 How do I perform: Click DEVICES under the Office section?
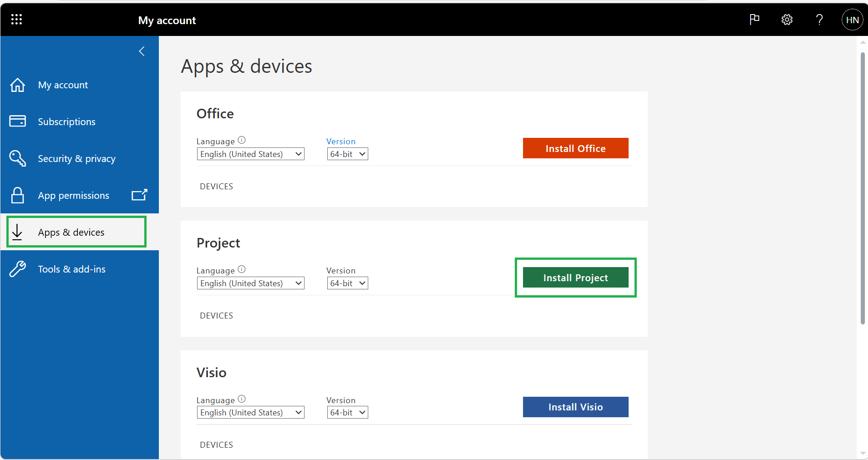[216, 187]
